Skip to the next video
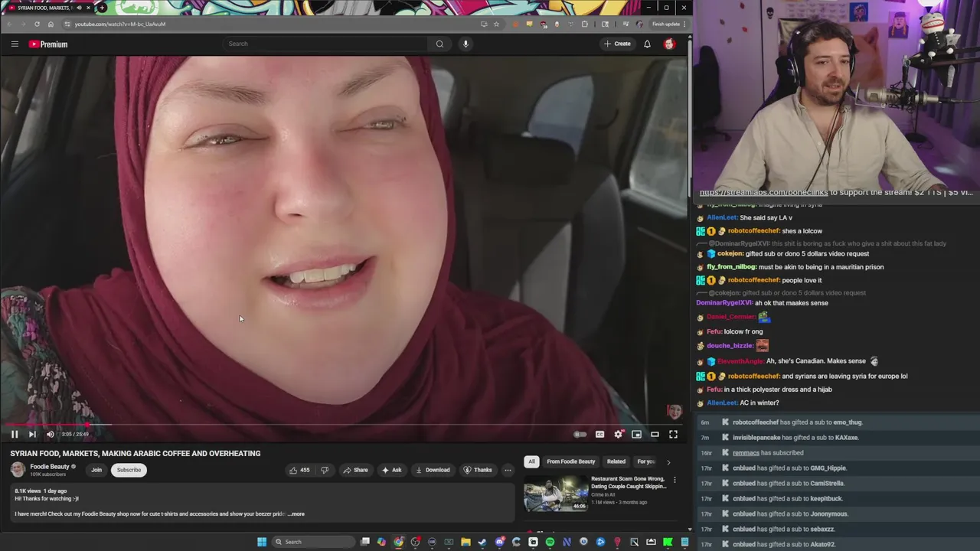This screenshot has width=980, height=551. pos(32,434)
